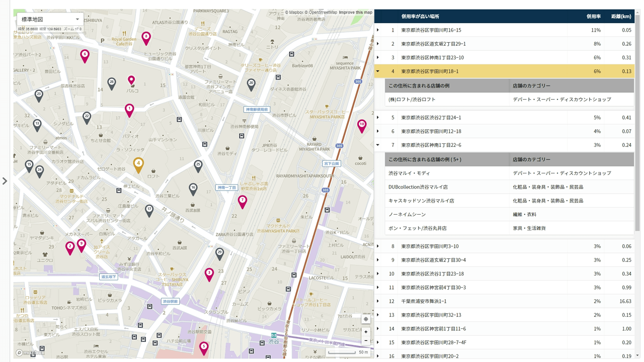Click the gray map pin numbered 20

(x=251, y=84)
